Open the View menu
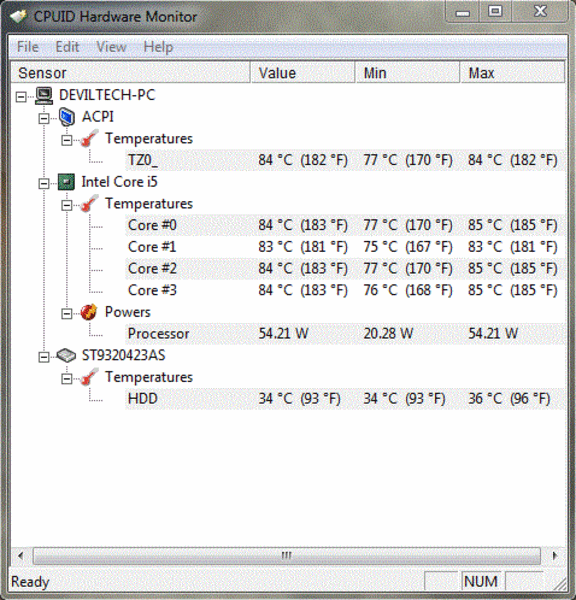Image resolution: width=576 pixels, height=600 pixels. [111, 47]
